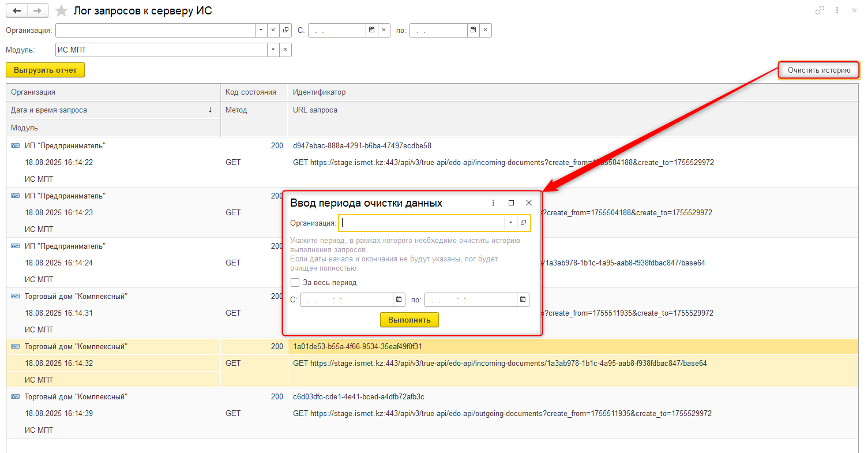Expand the Модуль dropdown list

click(273, 50)
